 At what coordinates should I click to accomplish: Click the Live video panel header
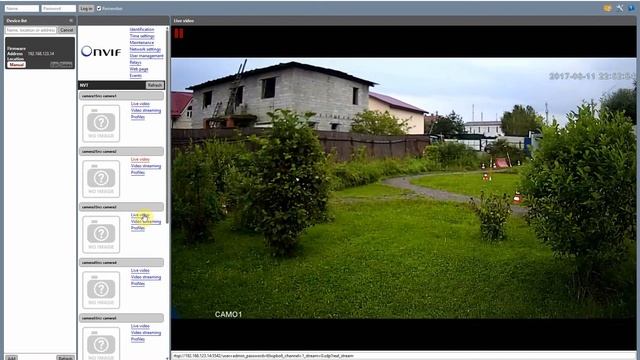pos(403,20)
